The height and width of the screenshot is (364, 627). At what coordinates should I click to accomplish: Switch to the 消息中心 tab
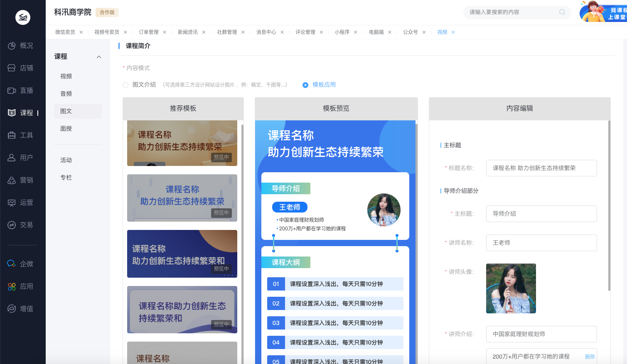(x=266, y=32)
